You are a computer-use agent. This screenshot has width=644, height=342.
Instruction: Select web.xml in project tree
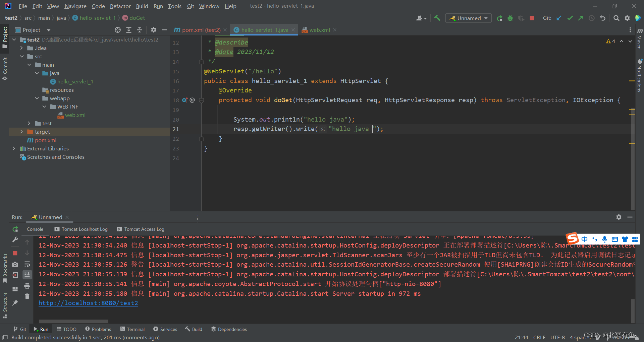71,115
